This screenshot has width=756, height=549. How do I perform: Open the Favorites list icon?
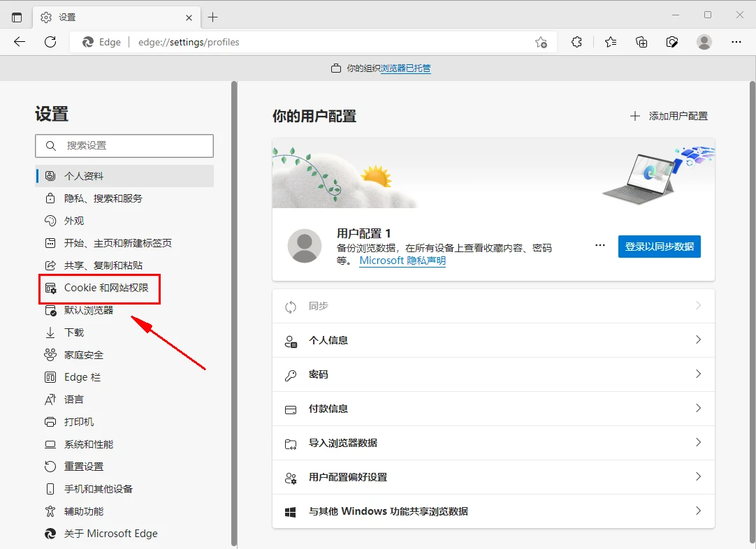click(x=611, y=42)
